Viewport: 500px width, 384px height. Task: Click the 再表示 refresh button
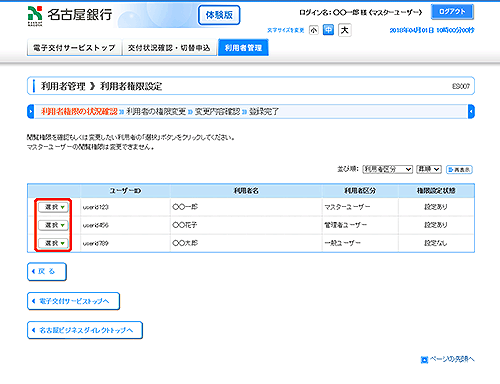point(459,170)
